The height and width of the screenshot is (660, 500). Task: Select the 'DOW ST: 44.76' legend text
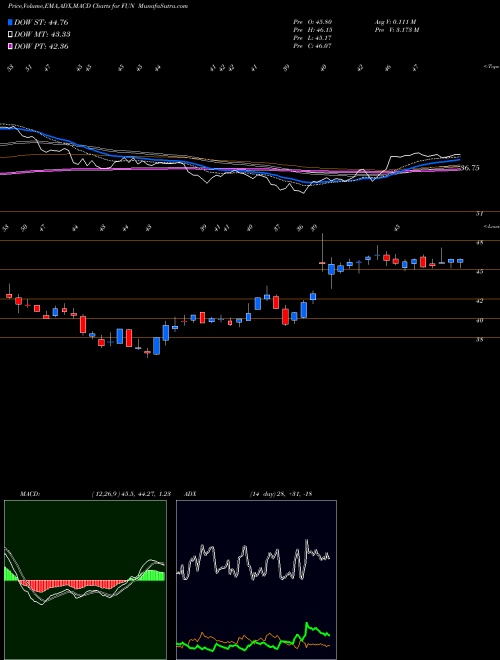tap(41, 22)
